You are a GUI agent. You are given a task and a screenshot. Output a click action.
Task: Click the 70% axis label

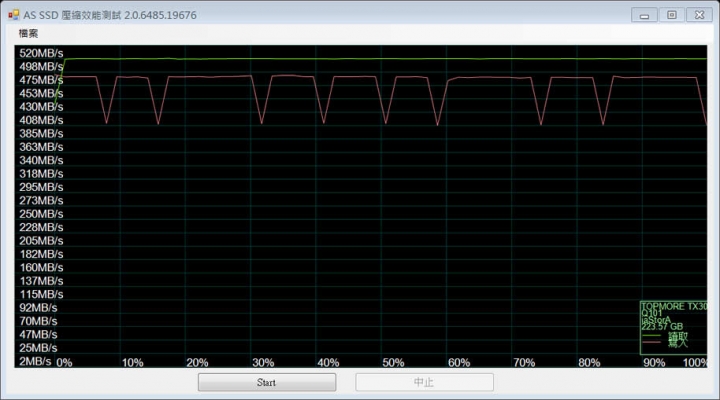(524, 362)
